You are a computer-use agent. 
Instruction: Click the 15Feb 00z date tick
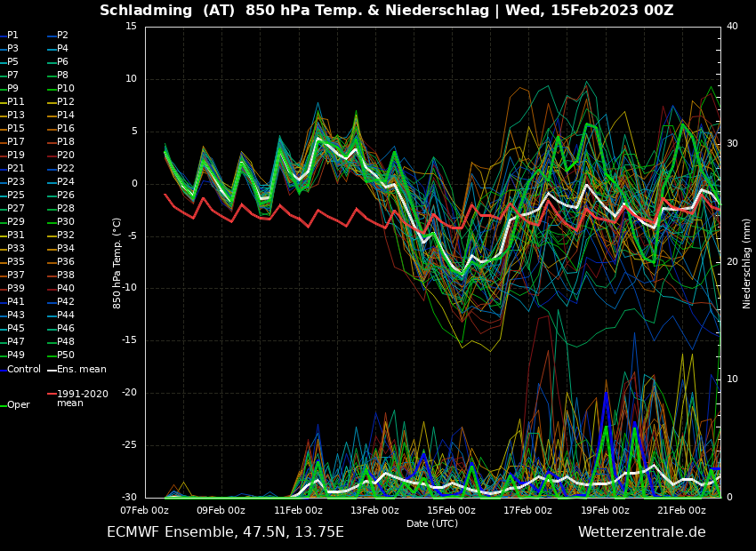tap(451, 510)
